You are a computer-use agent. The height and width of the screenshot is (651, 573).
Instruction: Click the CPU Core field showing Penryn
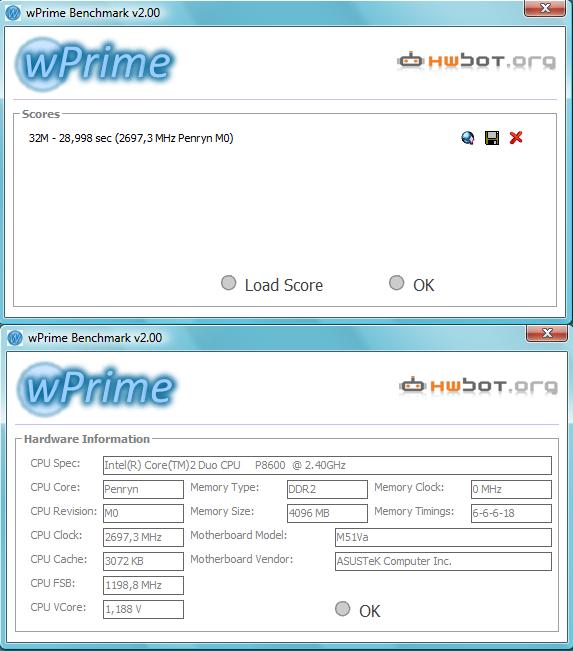coord(143,489)
